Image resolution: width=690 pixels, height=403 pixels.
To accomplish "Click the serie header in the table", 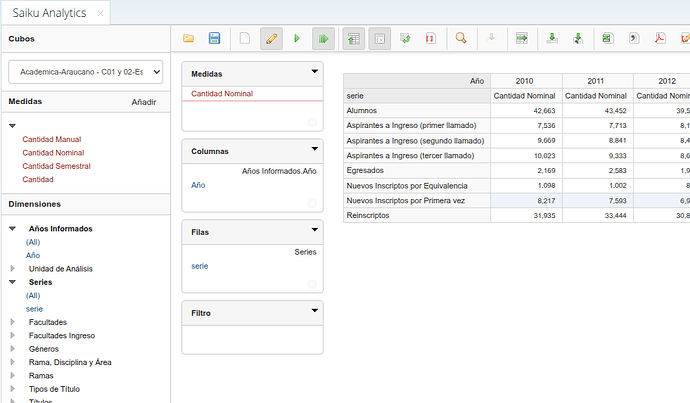I will coord(417,96).
